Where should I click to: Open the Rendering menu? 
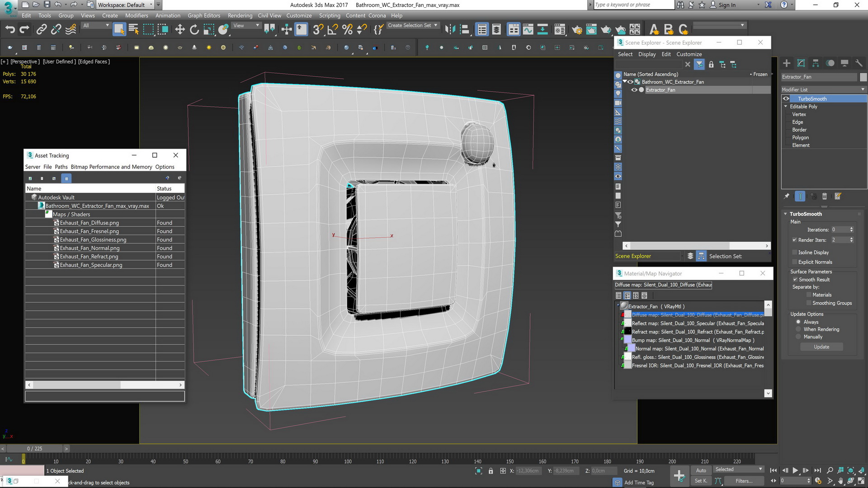pos(240,15)
